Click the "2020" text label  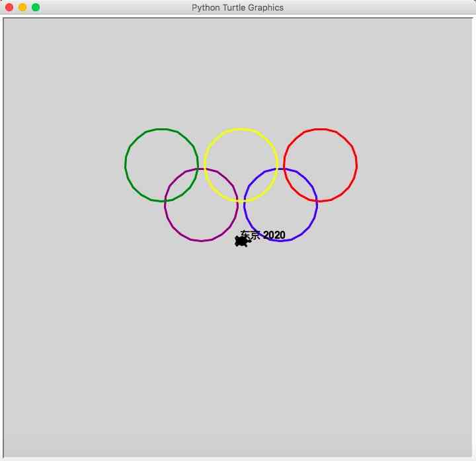tap(274, 235)
